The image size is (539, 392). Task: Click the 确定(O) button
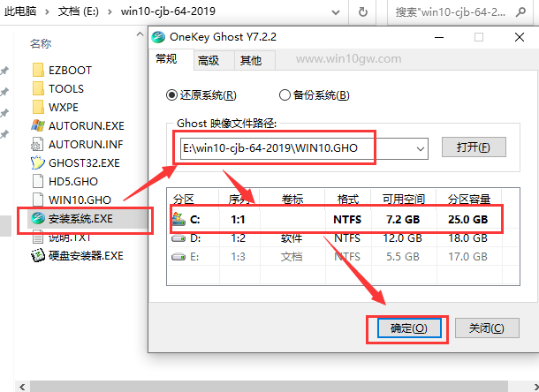[409, 328]
